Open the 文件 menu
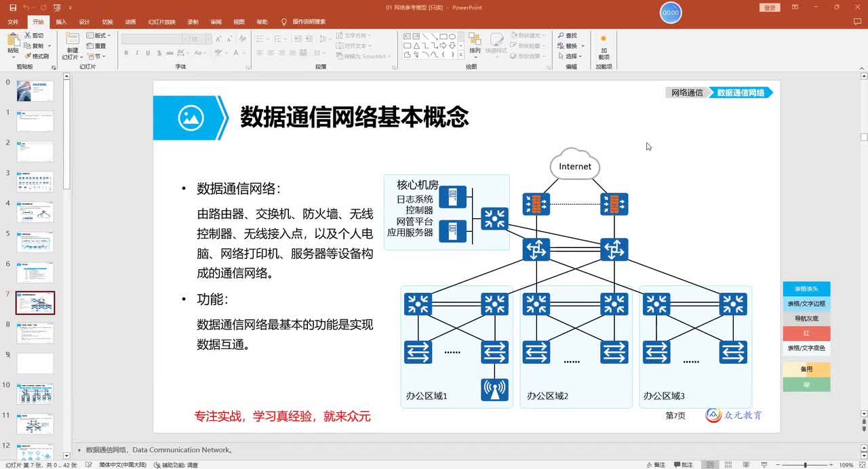Screen dimensions: 868x469 (13, 22)
